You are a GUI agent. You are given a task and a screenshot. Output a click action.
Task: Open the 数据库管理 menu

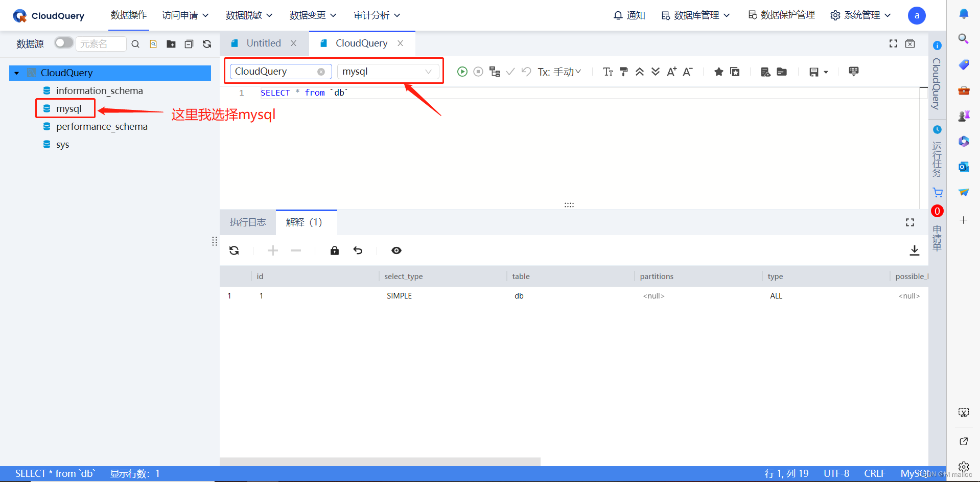[695, 15]
